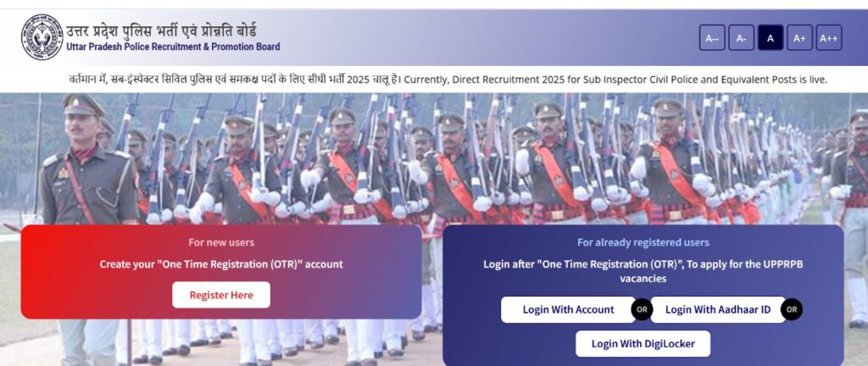This screenshot has width=868, height=366.
Task: Click the Register Here button
Action: point(221,295)
